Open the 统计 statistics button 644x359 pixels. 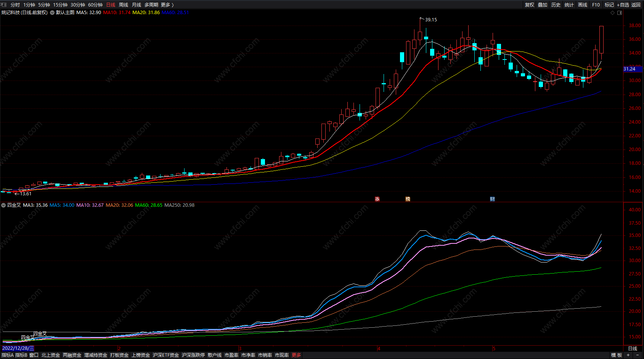point(569,5)
